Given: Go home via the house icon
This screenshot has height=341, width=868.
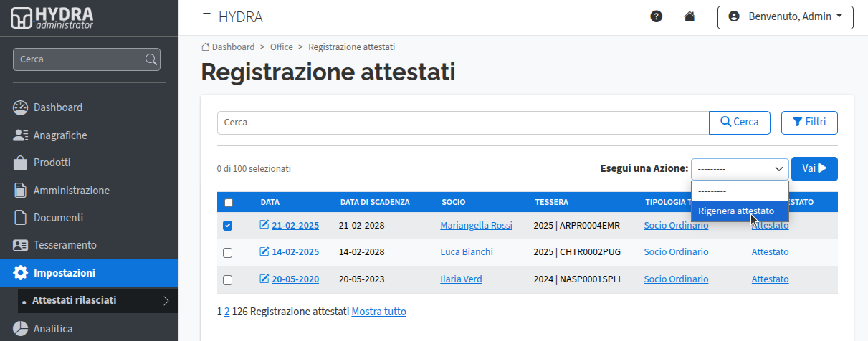Looking at the screenshot, I should coord(690,16).
